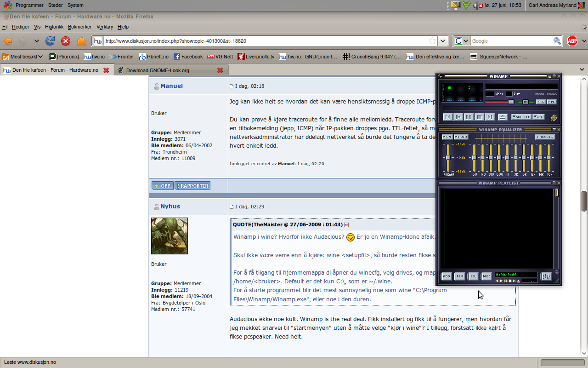Viewport: 588px width, 368px height.
Task: Open the Bokmerker menu
Action: point(80,27)
